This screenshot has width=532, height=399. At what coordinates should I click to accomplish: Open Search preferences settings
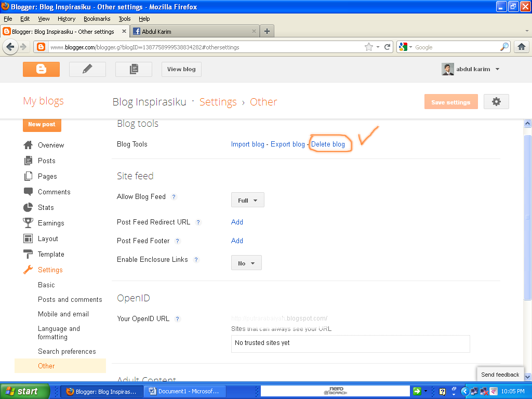click(67, 352)
